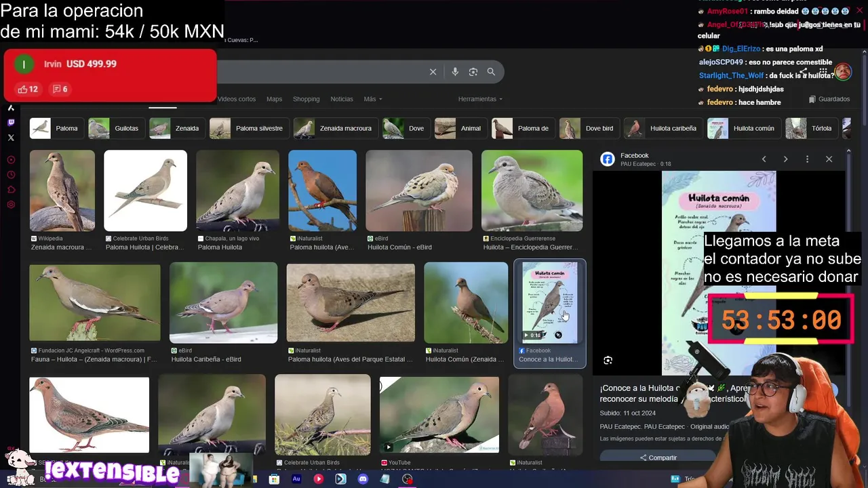
Task: Select the Zenaida filter chip
Action: click(x=176, y=128)
